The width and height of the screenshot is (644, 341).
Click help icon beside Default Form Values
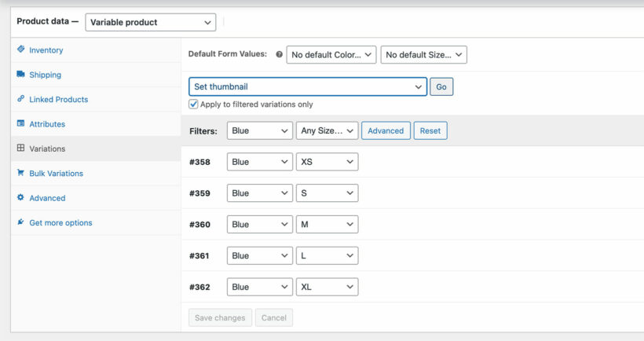pyautogui.click(x=278, y=55)
